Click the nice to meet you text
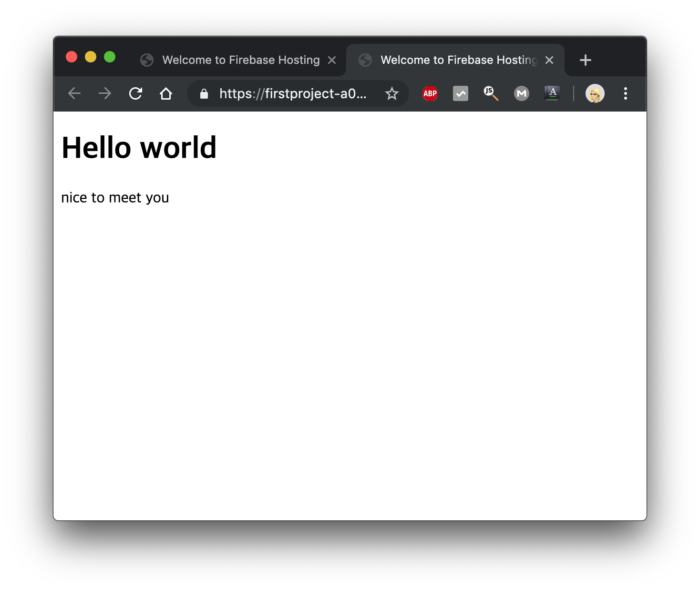 [115, 198]
